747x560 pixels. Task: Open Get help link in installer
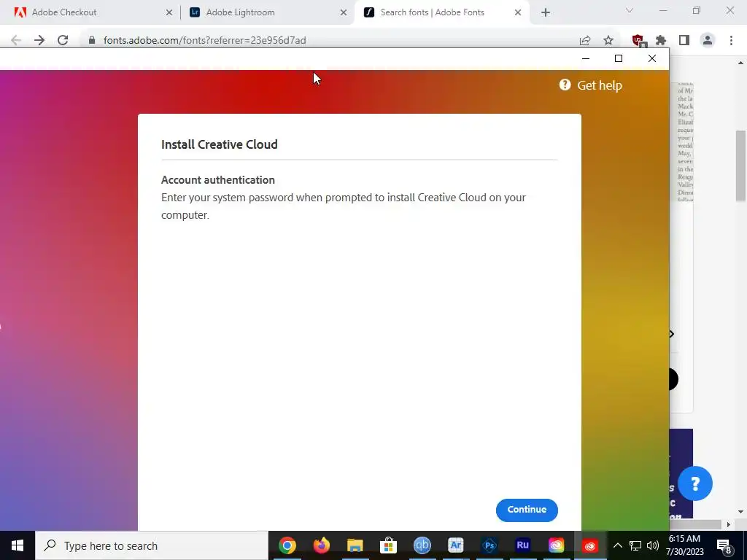pos(590,85)
